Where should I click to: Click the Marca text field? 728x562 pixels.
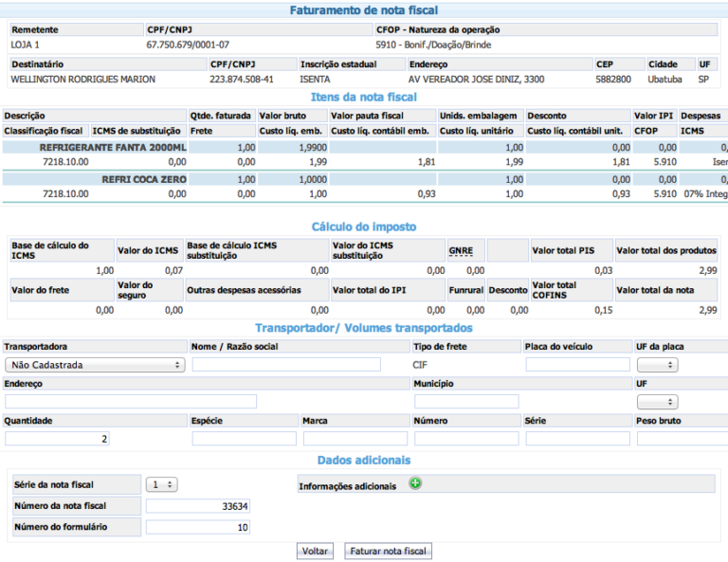tap(355, 439)
